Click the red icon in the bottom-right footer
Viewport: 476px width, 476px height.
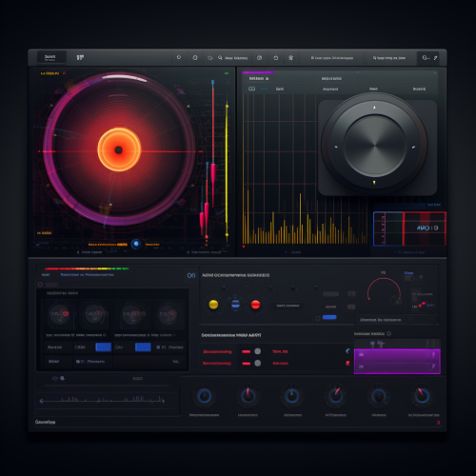pos(438,423)
